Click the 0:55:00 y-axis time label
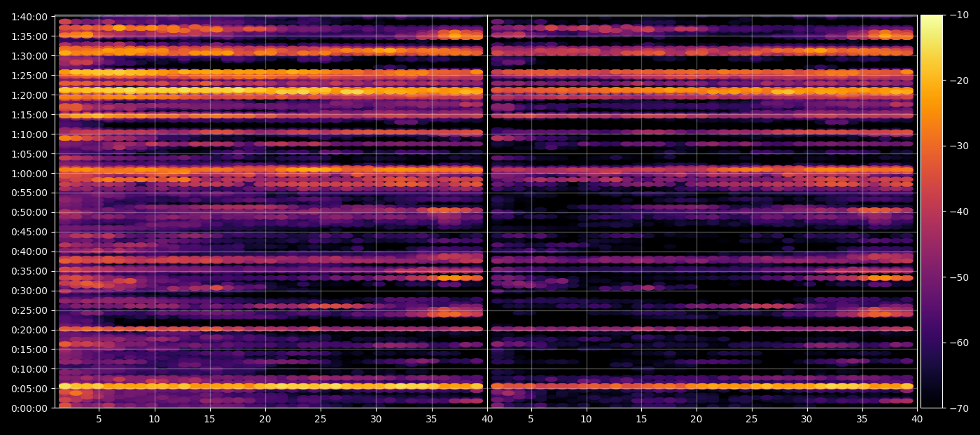 tap(30, 193)
